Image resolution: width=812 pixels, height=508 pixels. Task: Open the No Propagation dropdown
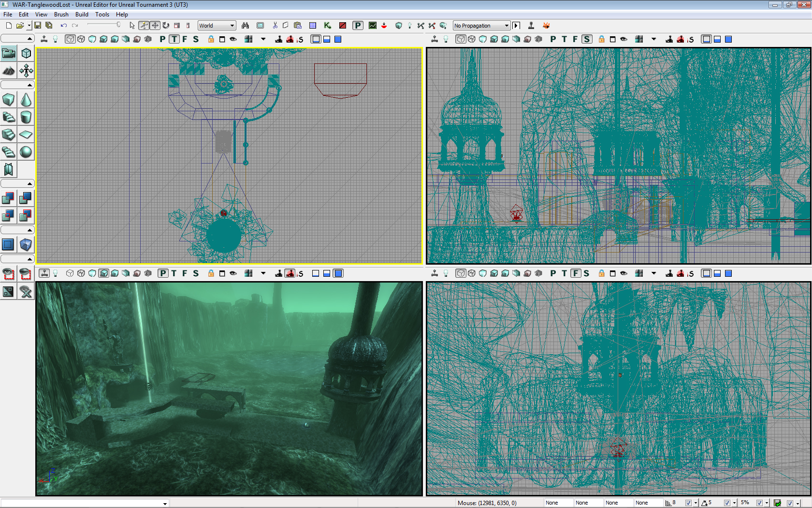coord(481,26)
